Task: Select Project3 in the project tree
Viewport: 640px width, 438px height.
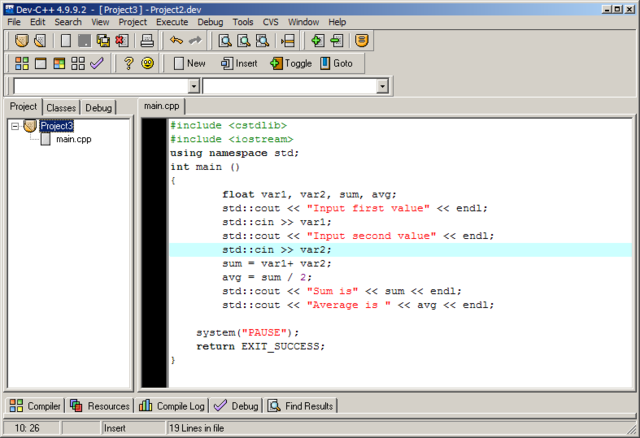Action: pyautogui.click(x=57, y=126)
